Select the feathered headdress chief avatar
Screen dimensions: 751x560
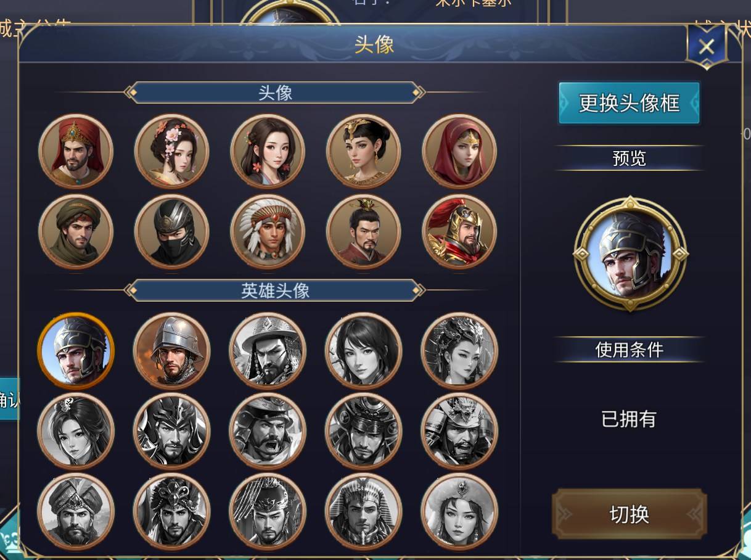(268, 231)
